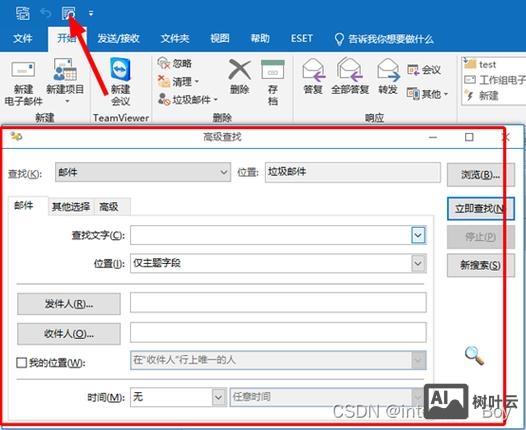
Task: Click the 停止(P) button
Action: [480, 237]
